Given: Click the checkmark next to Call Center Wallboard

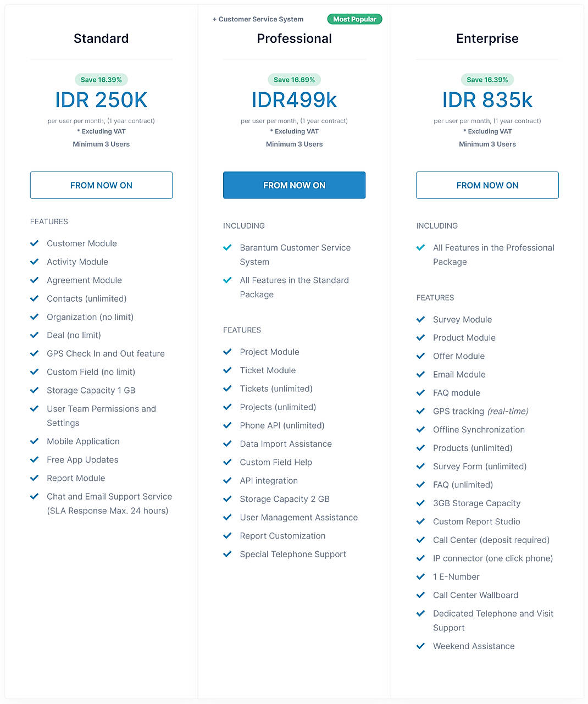Looking at the screenshot, I should [421, 595].
